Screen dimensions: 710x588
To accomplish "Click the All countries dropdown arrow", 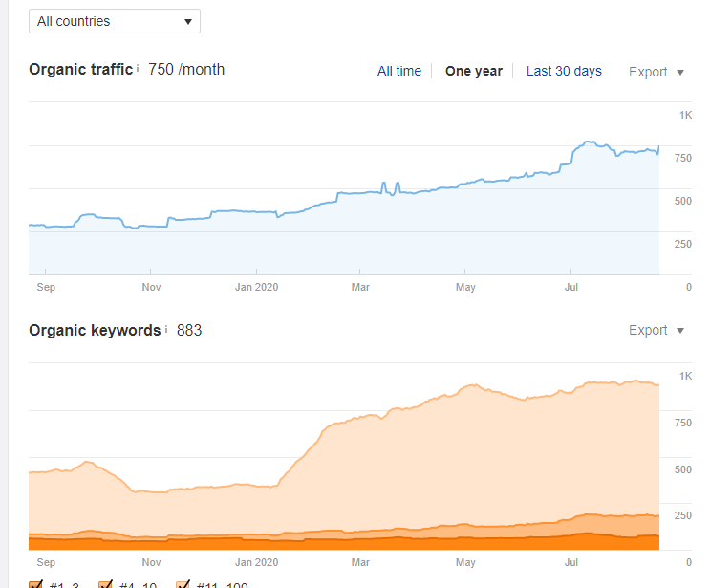I will coord(188,21).
